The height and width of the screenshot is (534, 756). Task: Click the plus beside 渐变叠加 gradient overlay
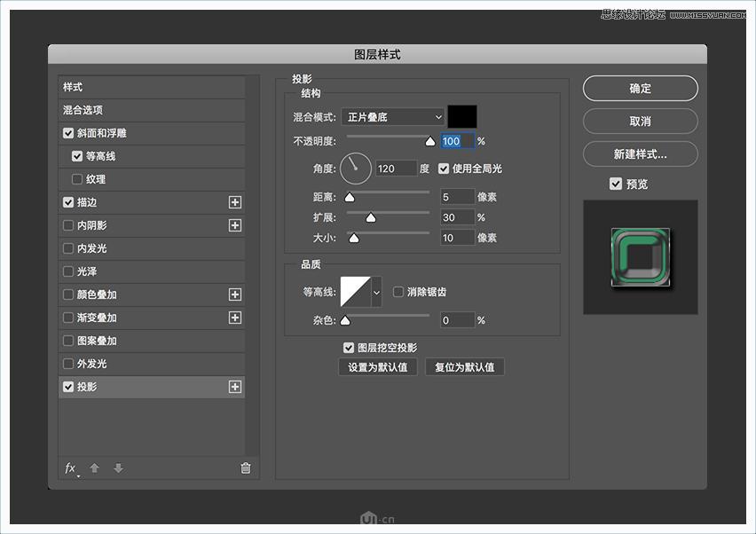click(x=235, y=318)
